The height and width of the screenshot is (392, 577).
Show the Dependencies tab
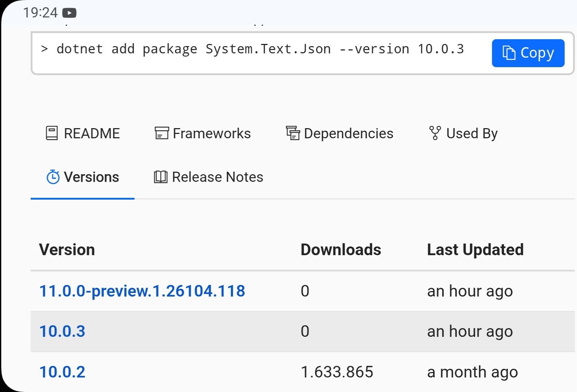348,134
